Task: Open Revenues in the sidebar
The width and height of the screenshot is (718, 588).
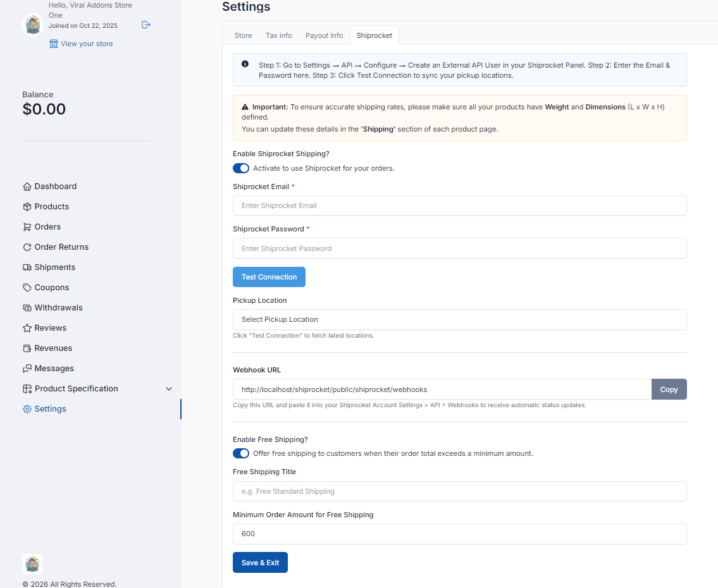Action: tap(53, 348)
